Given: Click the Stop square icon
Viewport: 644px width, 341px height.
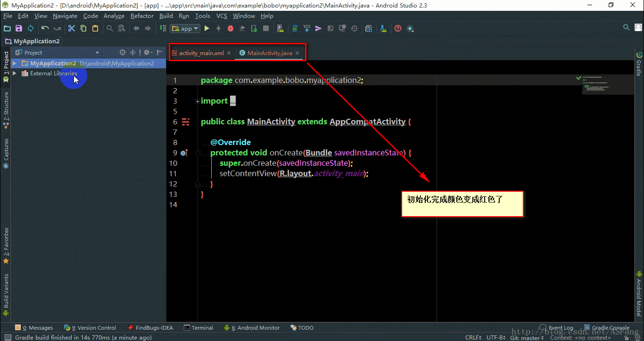Looking at the screenshot, I should point(266,28).
